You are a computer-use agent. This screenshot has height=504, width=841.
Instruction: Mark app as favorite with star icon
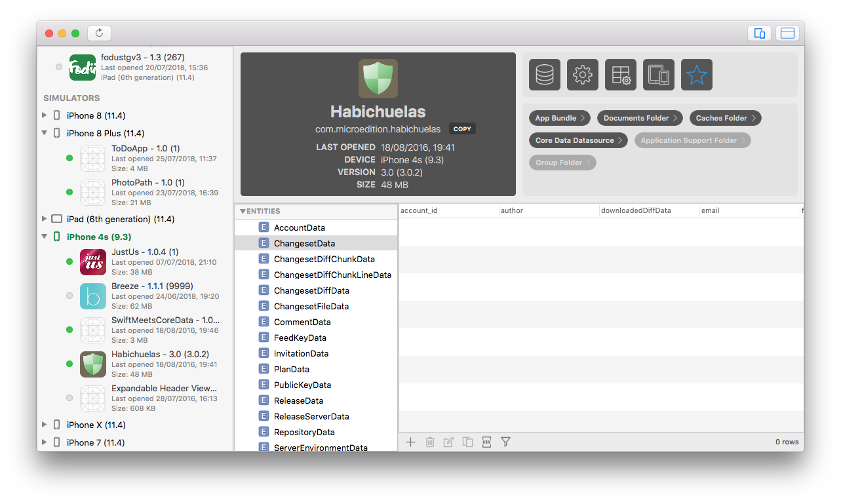[x=697, y=75]
